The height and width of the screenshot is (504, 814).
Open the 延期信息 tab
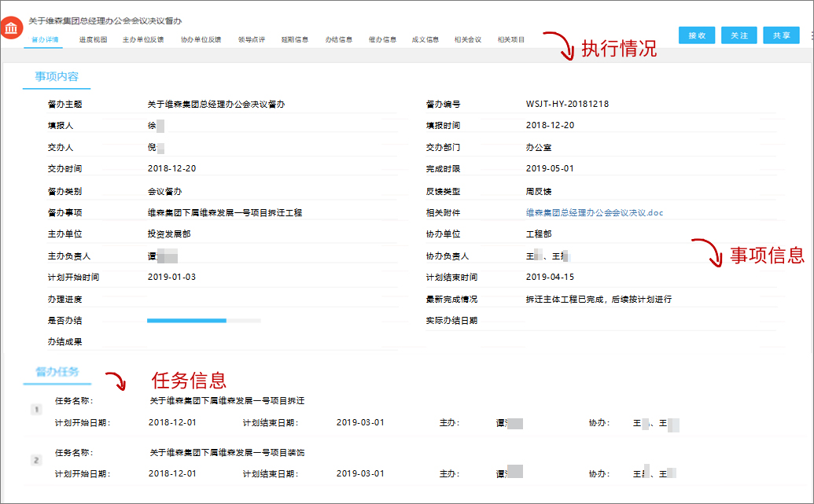coord(294,39)
